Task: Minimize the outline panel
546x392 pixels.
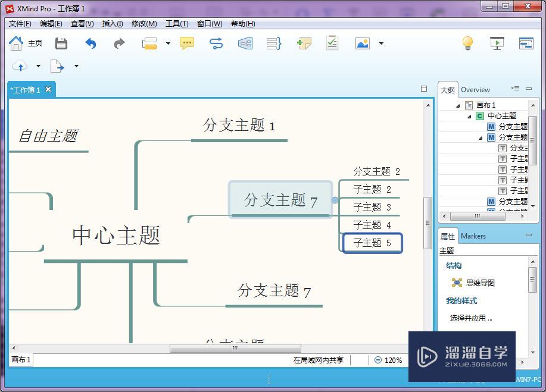Action: 529,89
